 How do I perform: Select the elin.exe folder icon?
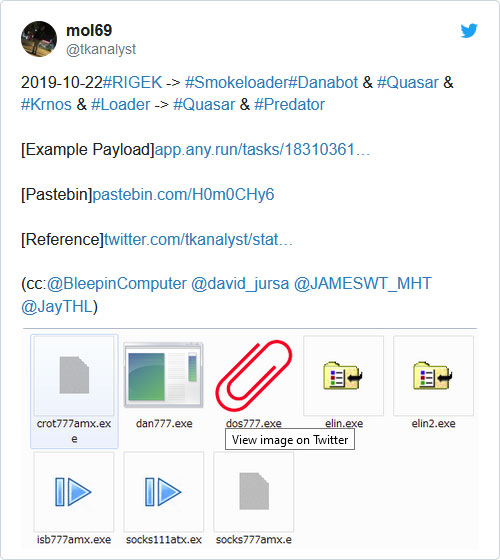(343, 375)
